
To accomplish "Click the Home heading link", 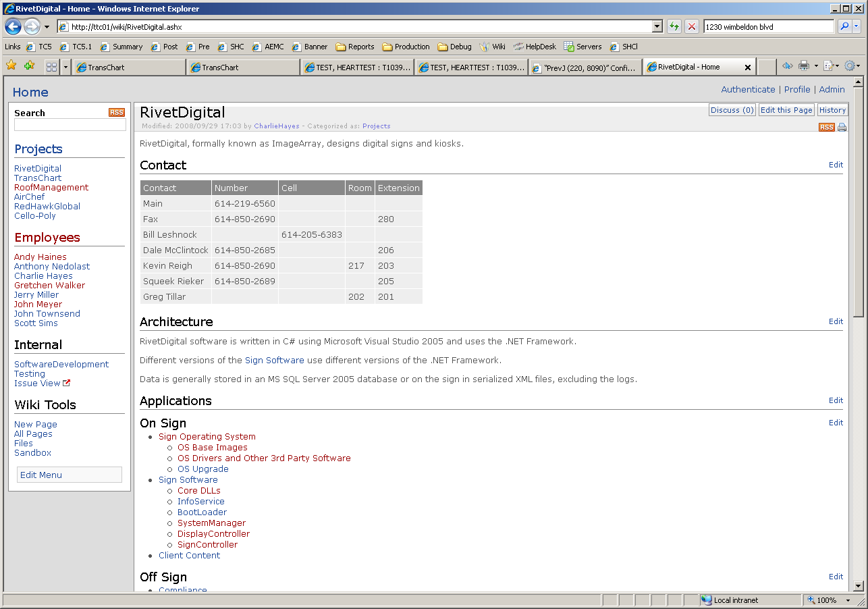I will 30,92.
